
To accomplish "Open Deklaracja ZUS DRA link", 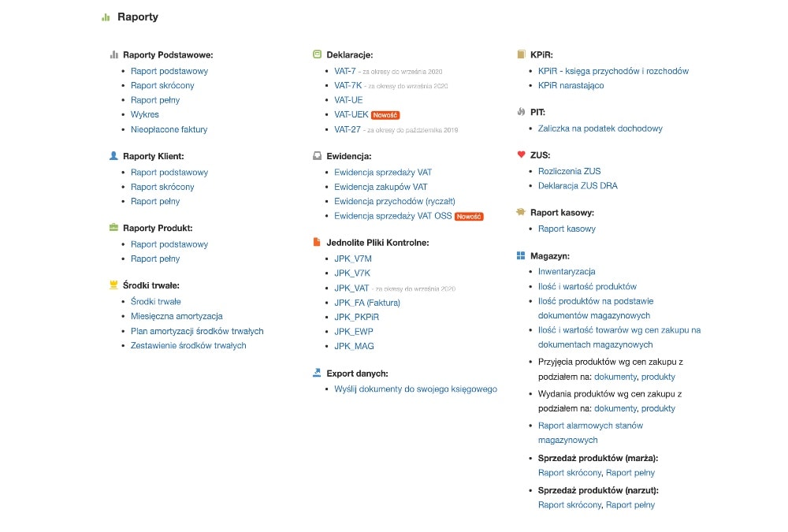I will [x=578, y=186].
